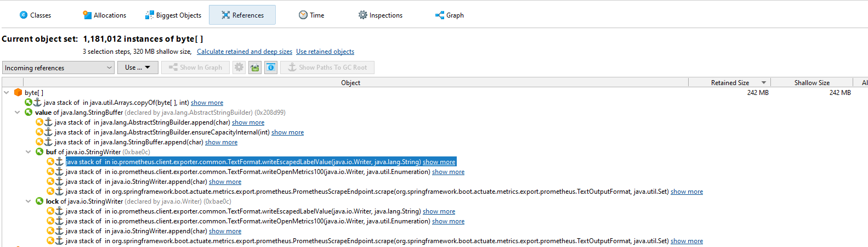Open the Incoming references dropdown
Image resolution: width=868 pixels, height=247 pixels.
pyautogui.click(x=58, y=68)
